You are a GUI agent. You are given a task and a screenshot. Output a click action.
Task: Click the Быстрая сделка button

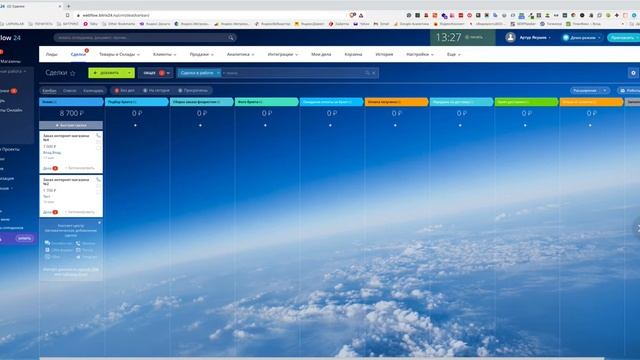point(71,125)
